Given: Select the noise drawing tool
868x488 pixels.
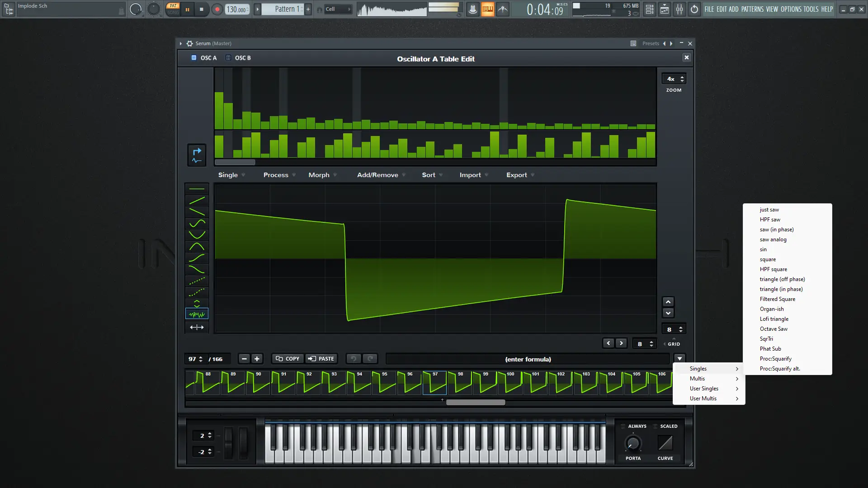Looking at the screenshot, I should [x=197, y=314].
